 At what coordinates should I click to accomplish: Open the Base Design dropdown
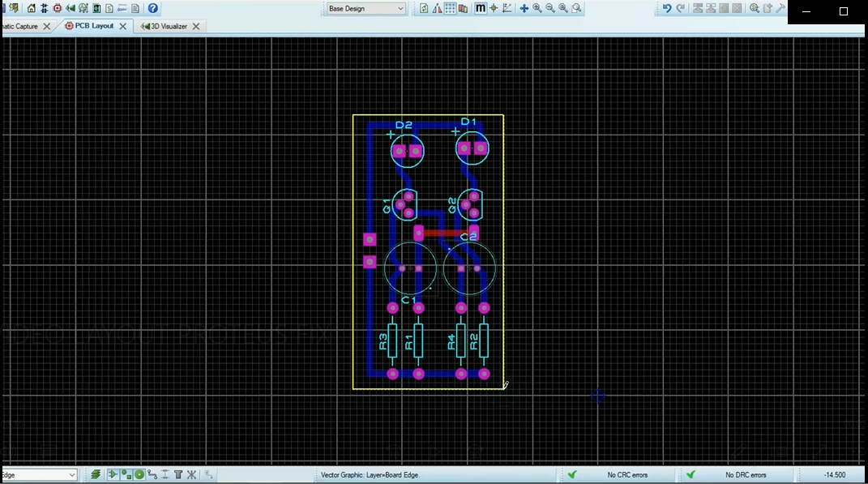[x=364, y=7]
